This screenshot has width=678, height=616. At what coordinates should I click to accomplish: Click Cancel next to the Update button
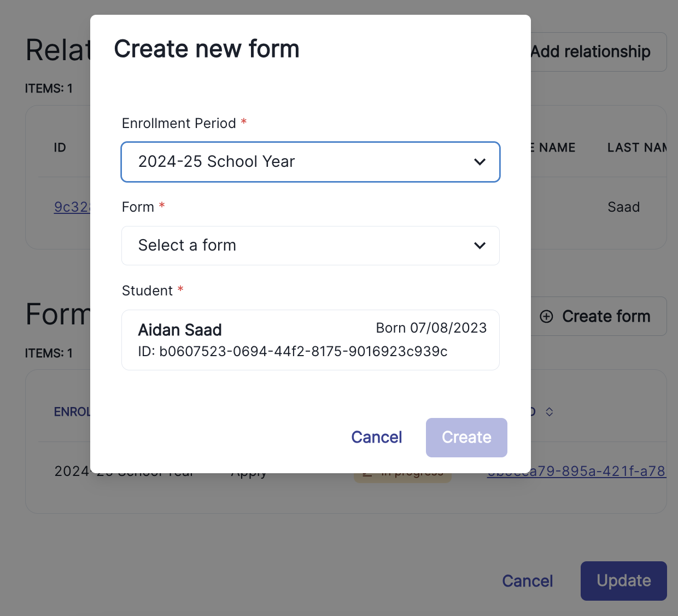(527, 581)
